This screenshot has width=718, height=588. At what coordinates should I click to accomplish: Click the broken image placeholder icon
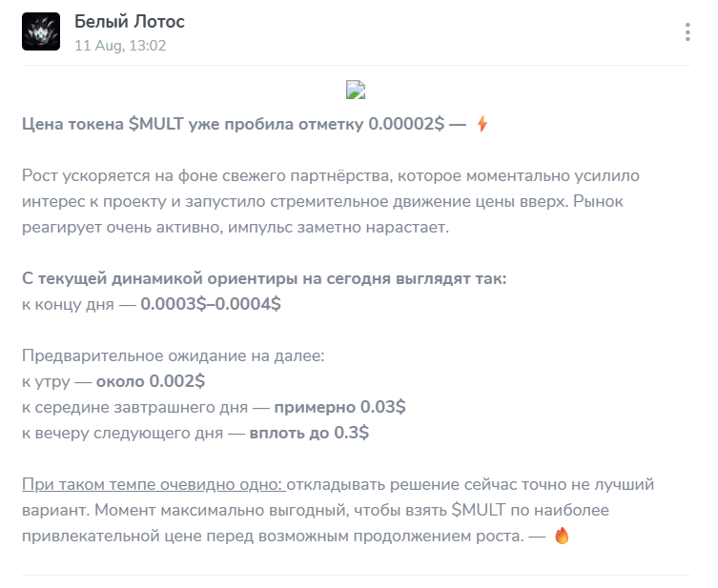coord(356,90)
